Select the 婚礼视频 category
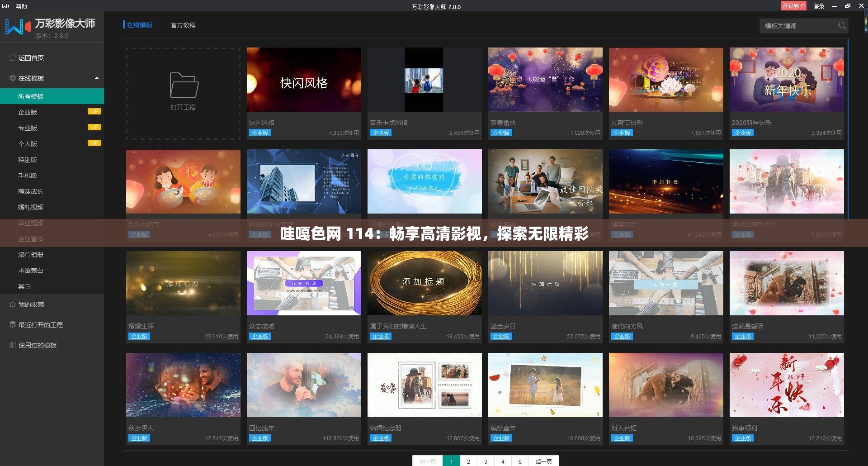Screen dimensions: 868x466 coord(31,207)
